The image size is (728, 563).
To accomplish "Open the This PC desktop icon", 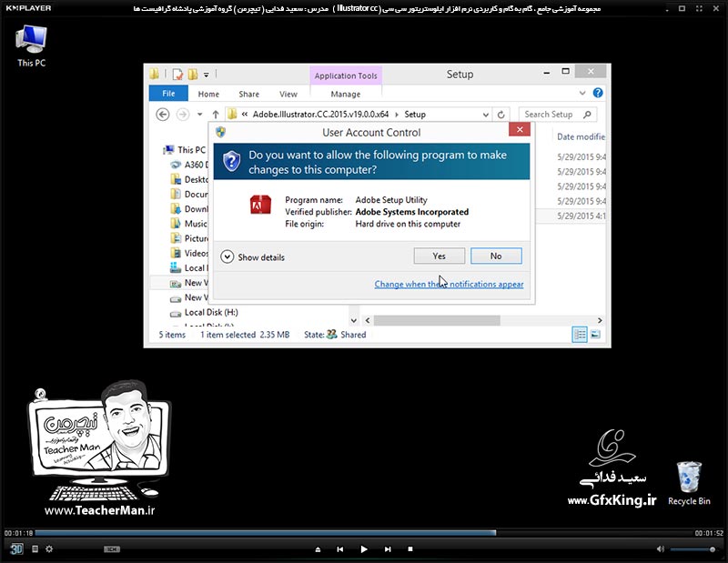I will click(31, 45).
